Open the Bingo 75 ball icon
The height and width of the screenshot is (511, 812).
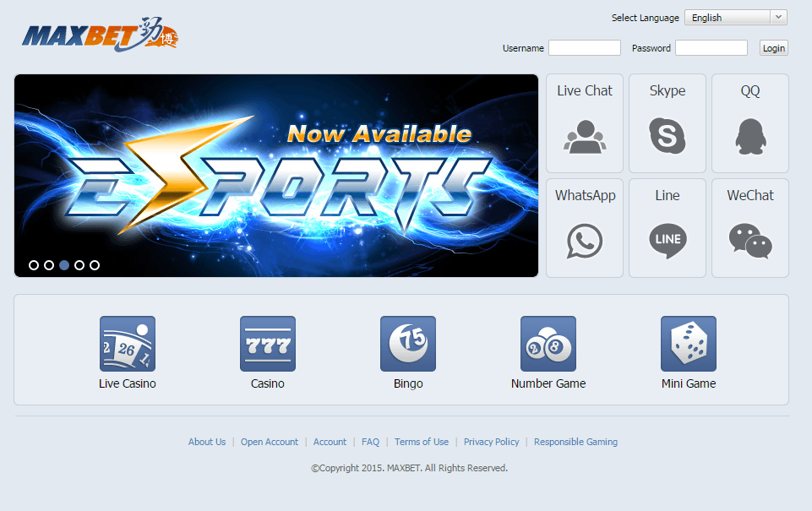point(408,344)
